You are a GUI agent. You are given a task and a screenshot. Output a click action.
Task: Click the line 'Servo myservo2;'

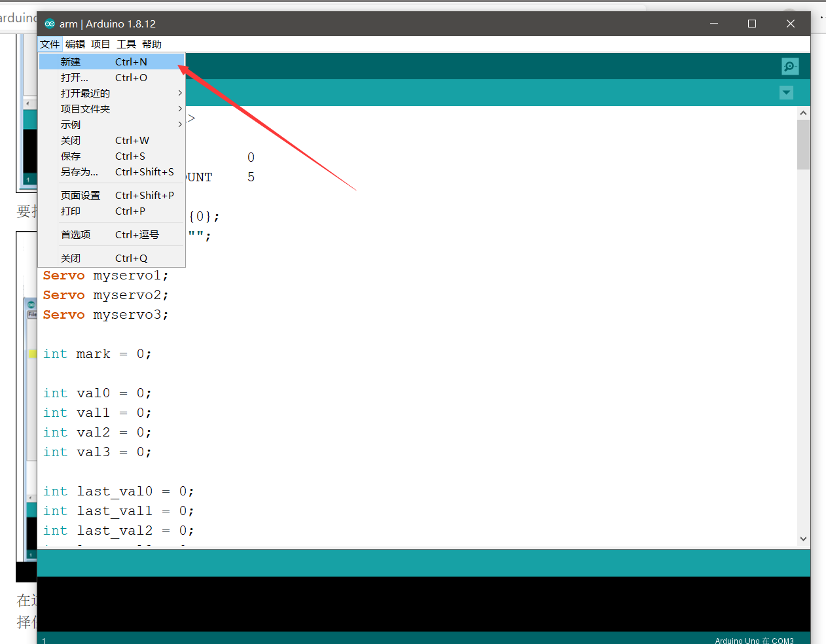point(106,295)
